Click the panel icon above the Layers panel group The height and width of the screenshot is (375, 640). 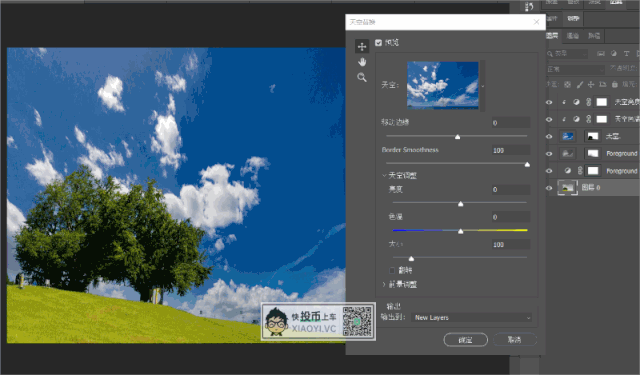(x=529, y=6)
